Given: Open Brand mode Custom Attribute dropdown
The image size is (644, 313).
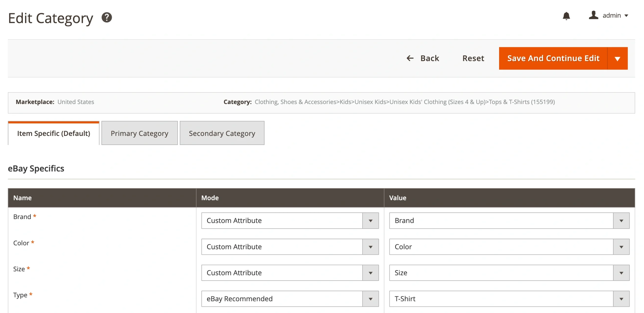Looking at the screenshot, I should pyautogui.click(x=290, y=221).
